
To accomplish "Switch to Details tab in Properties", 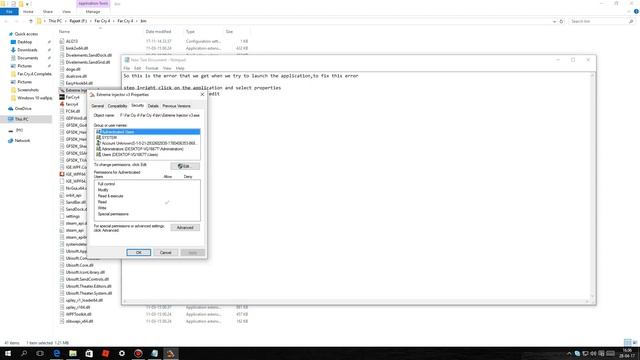I will click(153, 106).
